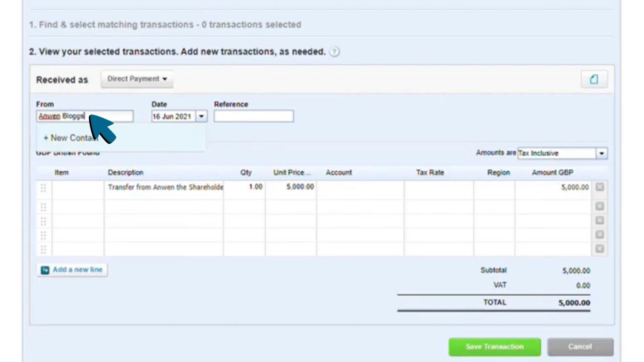Click the drag handle on the first line item

(43, 187)
